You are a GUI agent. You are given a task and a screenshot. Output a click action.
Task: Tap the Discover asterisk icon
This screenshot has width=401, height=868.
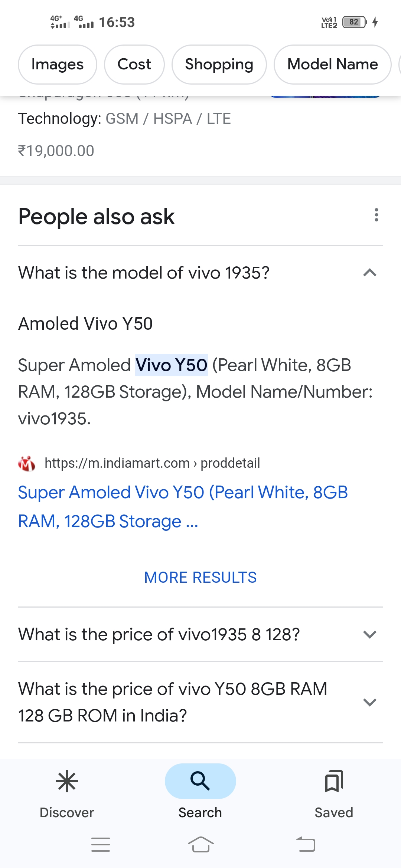pos(67,781)
